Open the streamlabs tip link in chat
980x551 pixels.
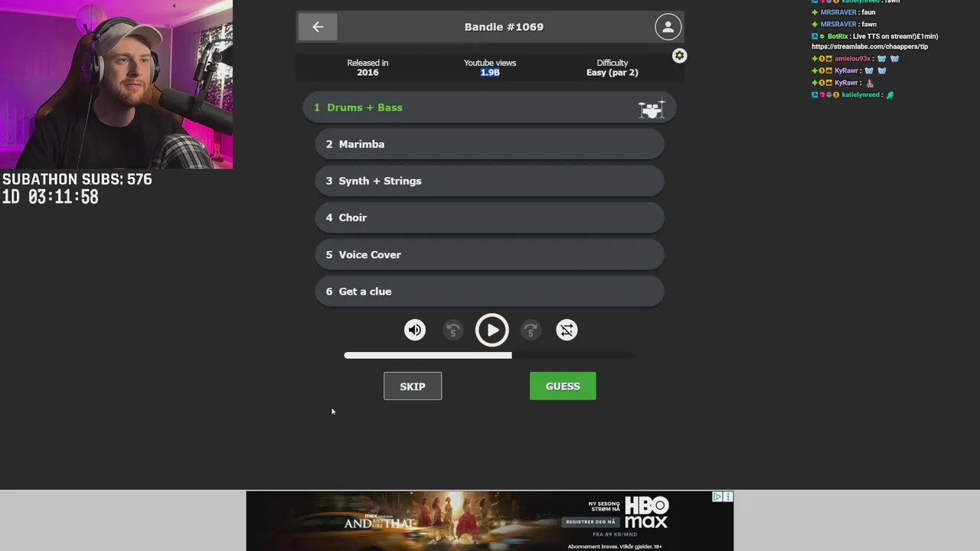pyautogui.click(x=870, y=47)
